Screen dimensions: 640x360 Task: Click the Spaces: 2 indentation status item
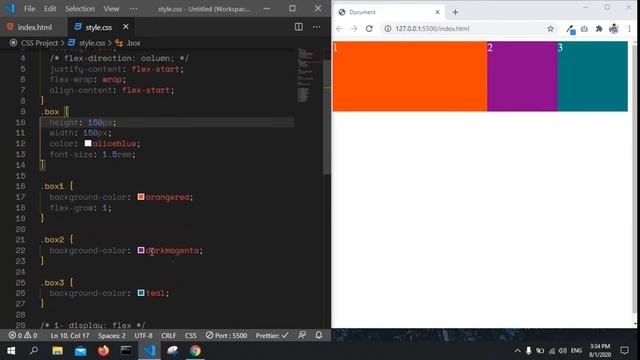click(x=111, y=336)
